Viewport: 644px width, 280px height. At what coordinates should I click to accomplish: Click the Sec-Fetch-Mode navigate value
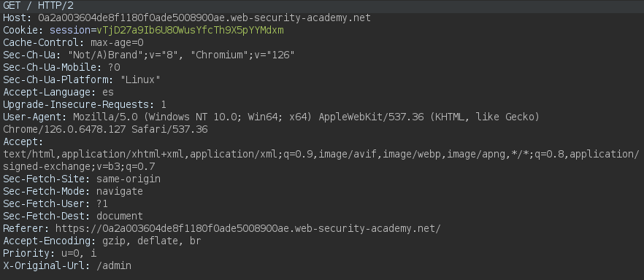tap(120, 190)
